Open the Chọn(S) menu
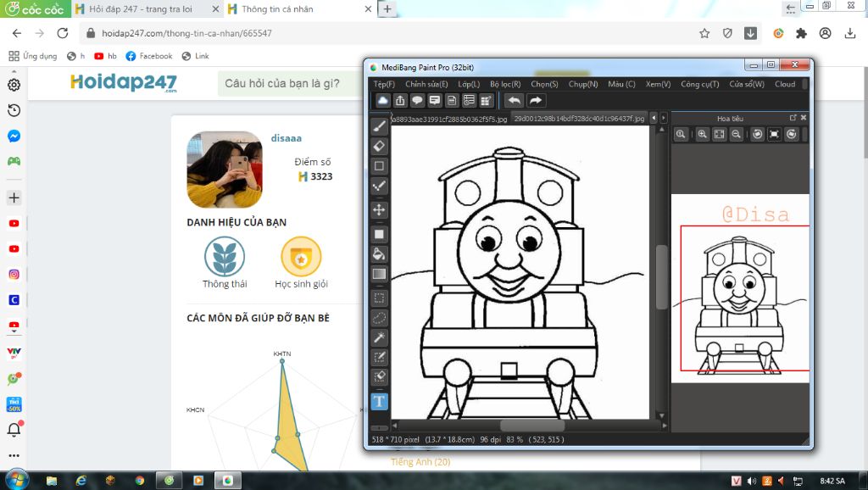 tap(545, 84)
